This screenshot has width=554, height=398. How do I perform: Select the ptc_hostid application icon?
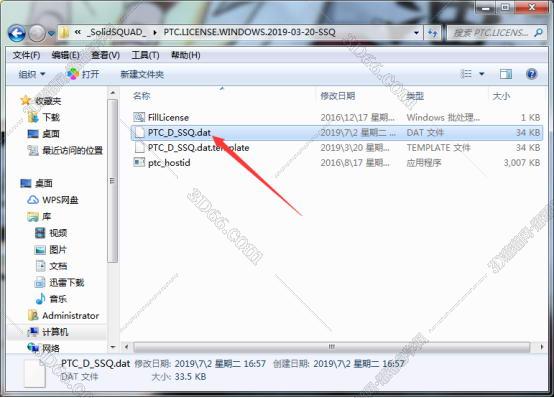139,163
